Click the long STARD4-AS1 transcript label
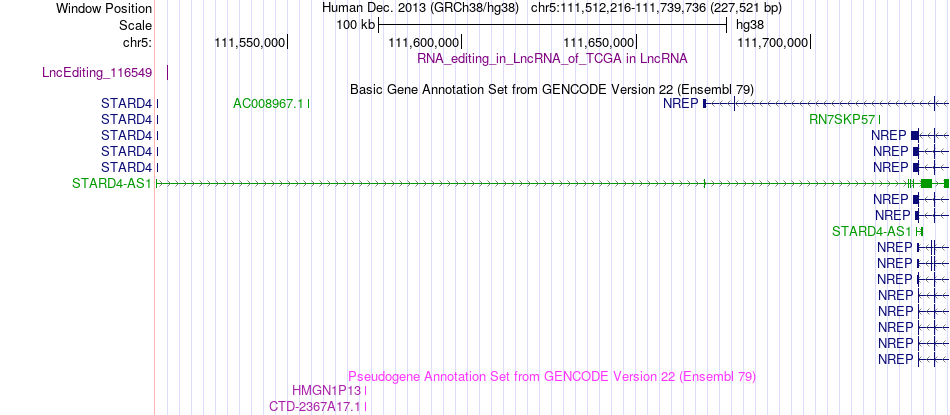This screenshot has height=415, width=950. (x=111, y=183)
